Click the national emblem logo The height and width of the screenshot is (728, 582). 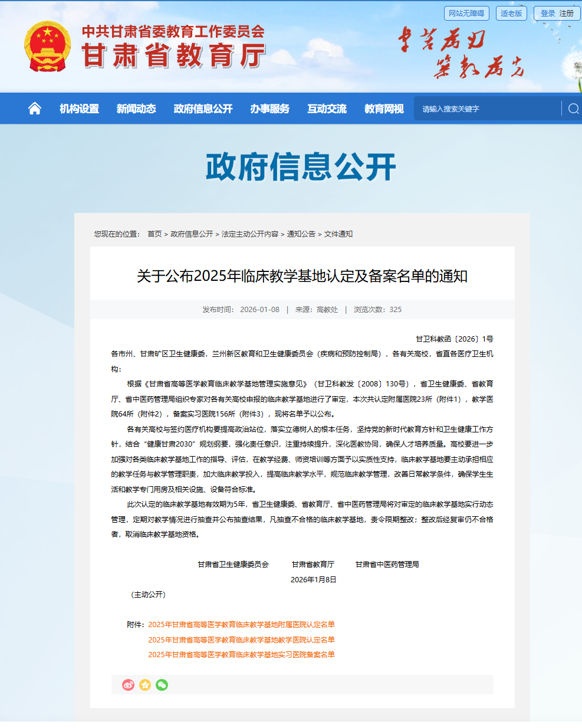tap(48, 47)
